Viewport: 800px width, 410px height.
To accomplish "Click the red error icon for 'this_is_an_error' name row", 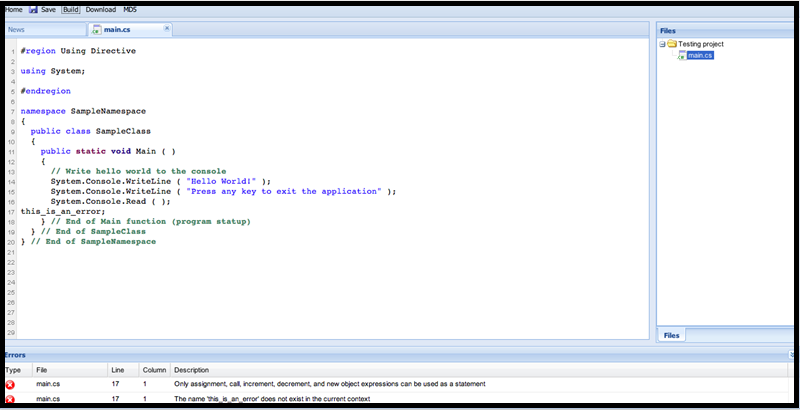I will tap(10, 399).
